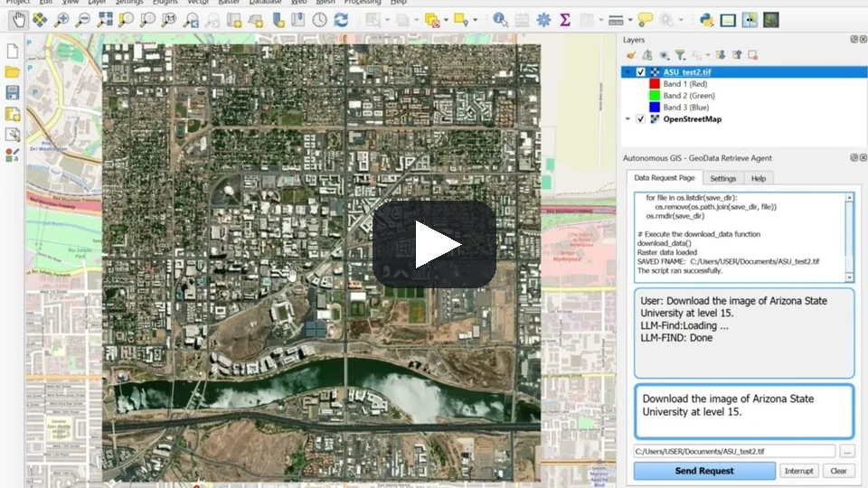Click Zoom Last icon

(x=191, y=20)
